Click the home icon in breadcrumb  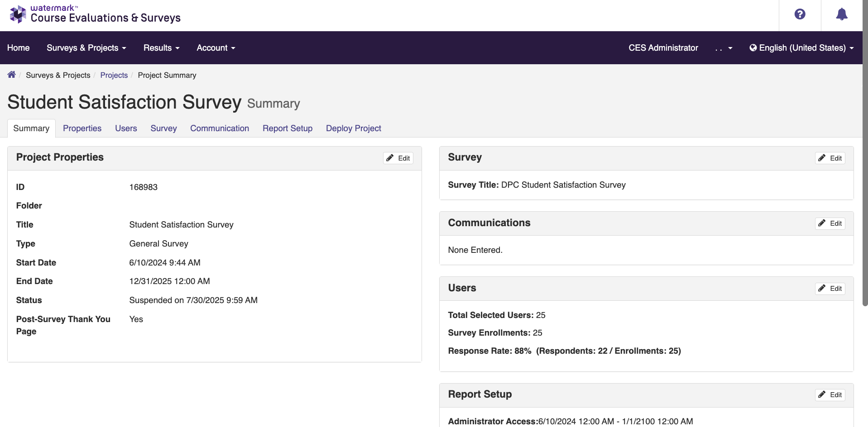coord(12,75)
